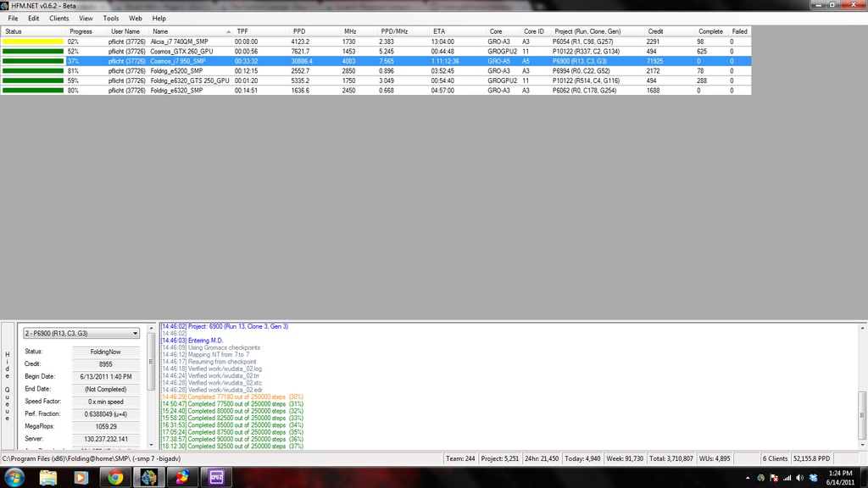Switch to the CPU-Z taskbar button
The width and height of the screenshot is (868, 488).
click(216, 478)
